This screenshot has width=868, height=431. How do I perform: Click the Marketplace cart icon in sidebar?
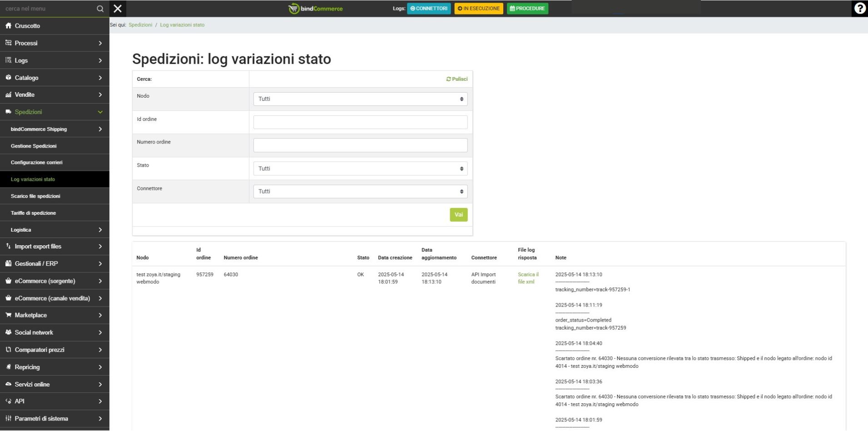[8, 315]
